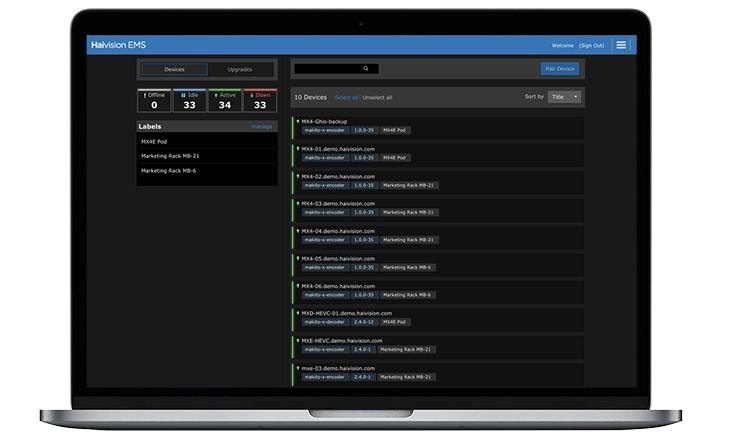Click the Pair Device button

coord(560,69)
